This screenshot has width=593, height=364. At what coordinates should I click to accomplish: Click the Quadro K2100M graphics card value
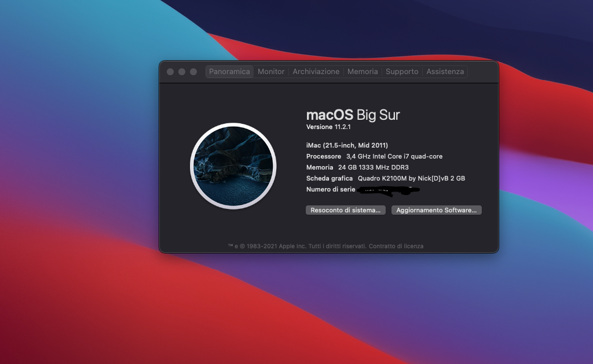[x=412, y=178]
